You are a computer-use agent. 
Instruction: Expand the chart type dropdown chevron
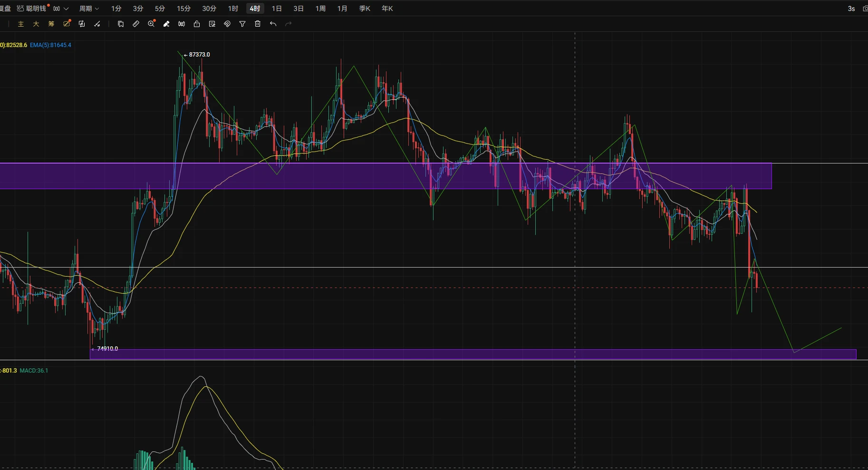tap(66, 9)
